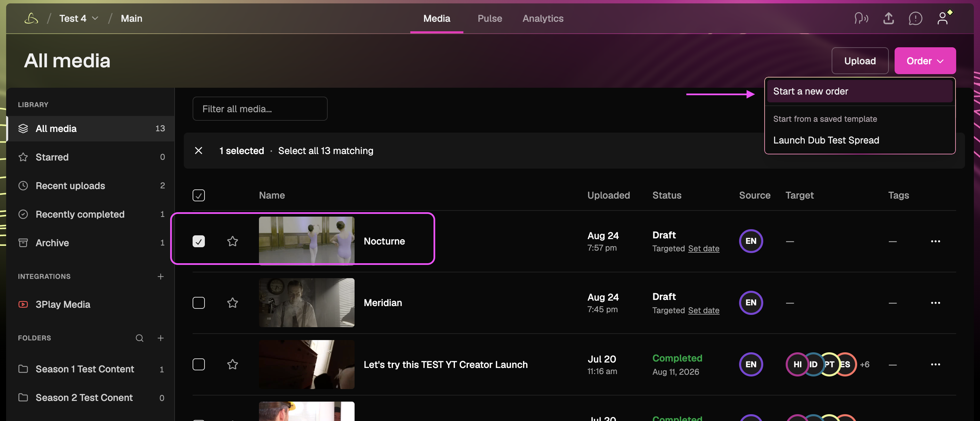
Task: Sort by the Status column header
Action: point(667,195)
